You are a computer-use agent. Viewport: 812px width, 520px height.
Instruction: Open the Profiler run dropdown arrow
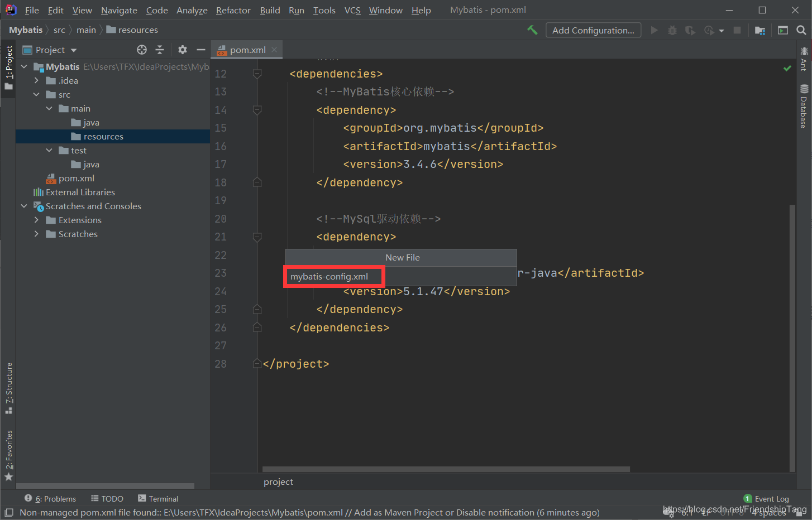click(721, 31)
